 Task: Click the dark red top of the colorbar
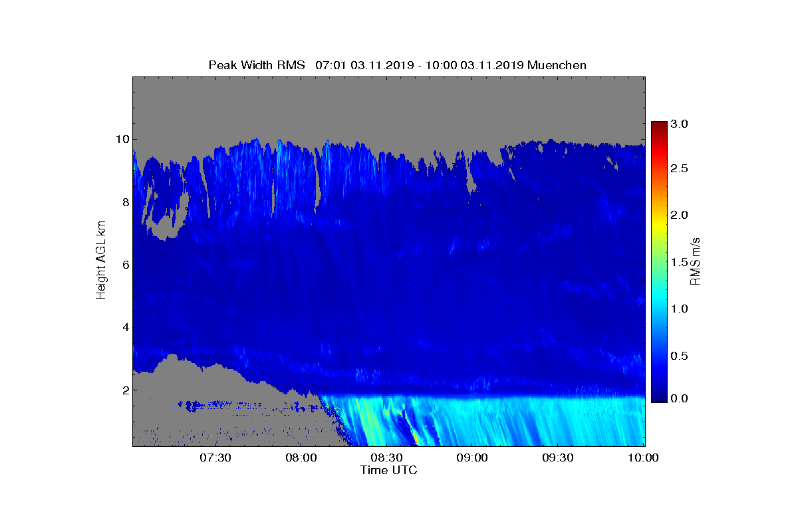tap(659, 126)
